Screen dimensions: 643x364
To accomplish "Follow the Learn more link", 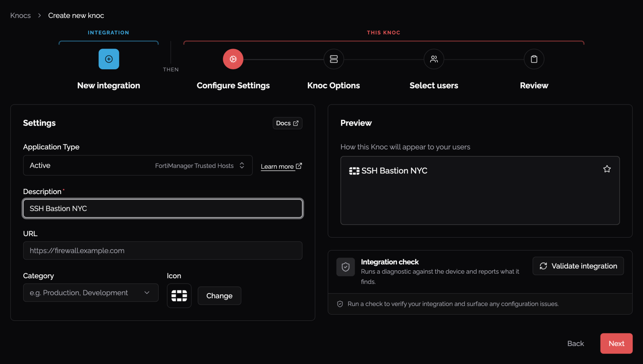I will [281, 166].
